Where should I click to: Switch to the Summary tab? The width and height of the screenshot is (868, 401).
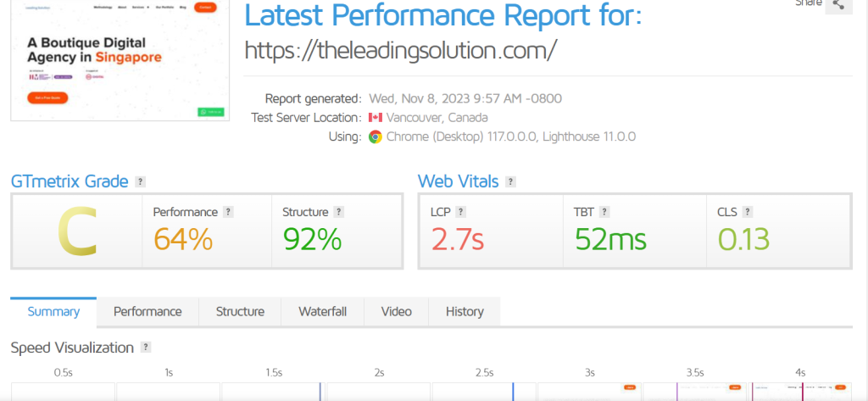click(x=53, y=312)
